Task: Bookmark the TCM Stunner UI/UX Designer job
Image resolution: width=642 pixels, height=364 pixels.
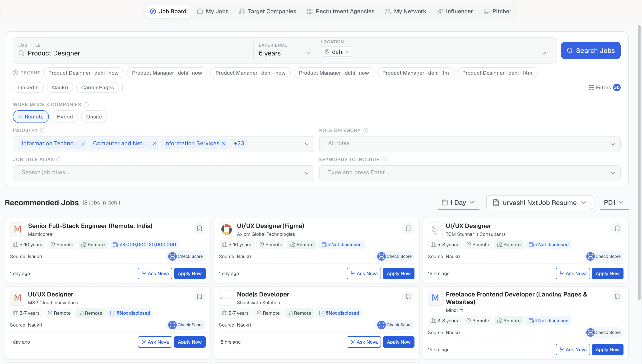Action: coord(617,228)
